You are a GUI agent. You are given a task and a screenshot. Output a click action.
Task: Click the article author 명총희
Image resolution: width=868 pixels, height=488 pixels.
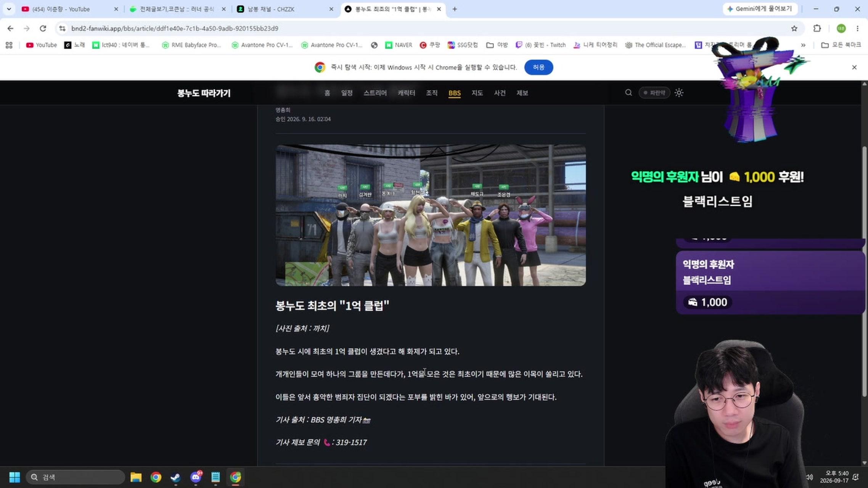click(283, 110)
